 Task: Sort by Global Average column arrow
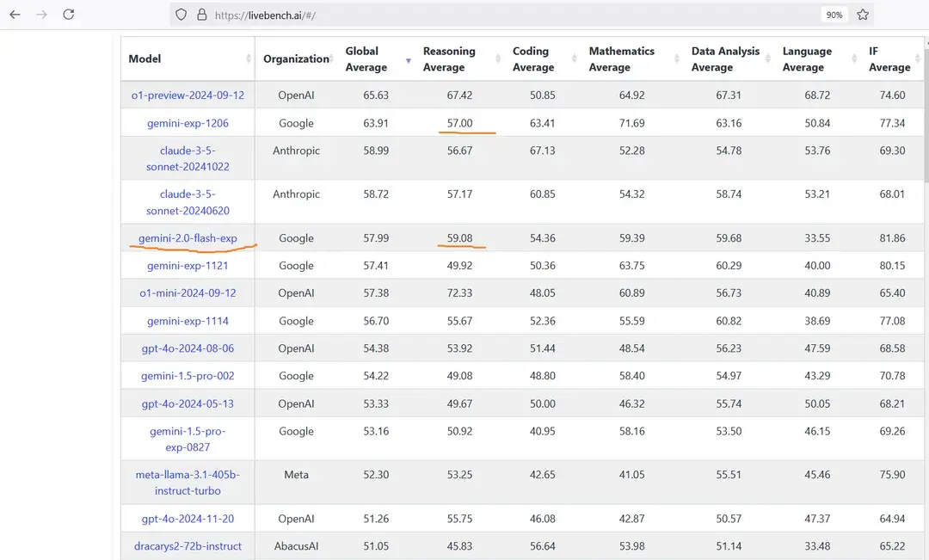click(x=409, y=60)
